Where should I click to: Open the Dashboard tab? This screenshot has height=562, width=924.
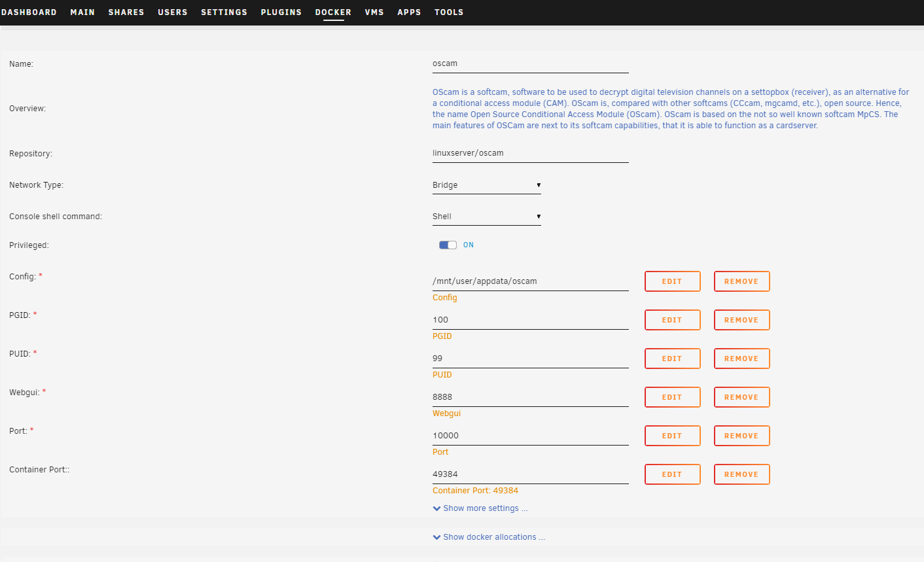[x=29, y=12]
